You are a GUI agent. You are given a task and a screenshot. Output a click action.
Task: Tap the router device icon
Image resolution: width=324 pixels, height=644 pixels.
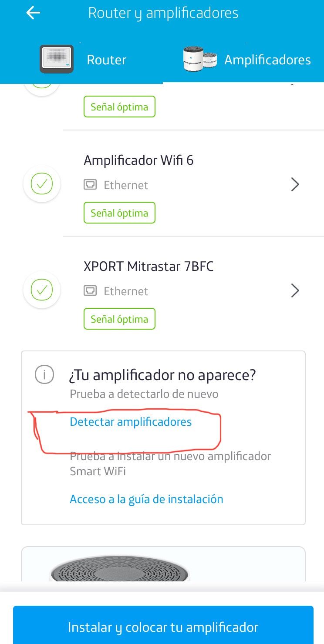[57, 59]
